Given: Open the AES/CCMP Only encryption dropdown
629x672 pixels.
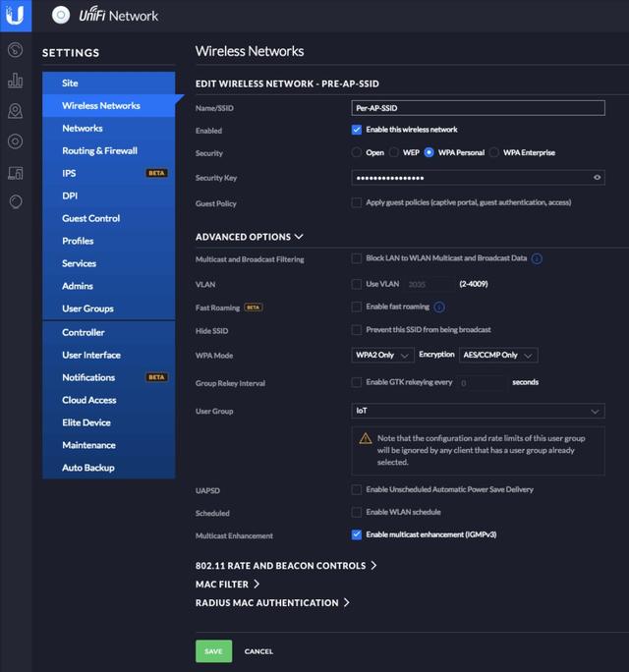Looking at the screenshot, I should tap(498, 355).
